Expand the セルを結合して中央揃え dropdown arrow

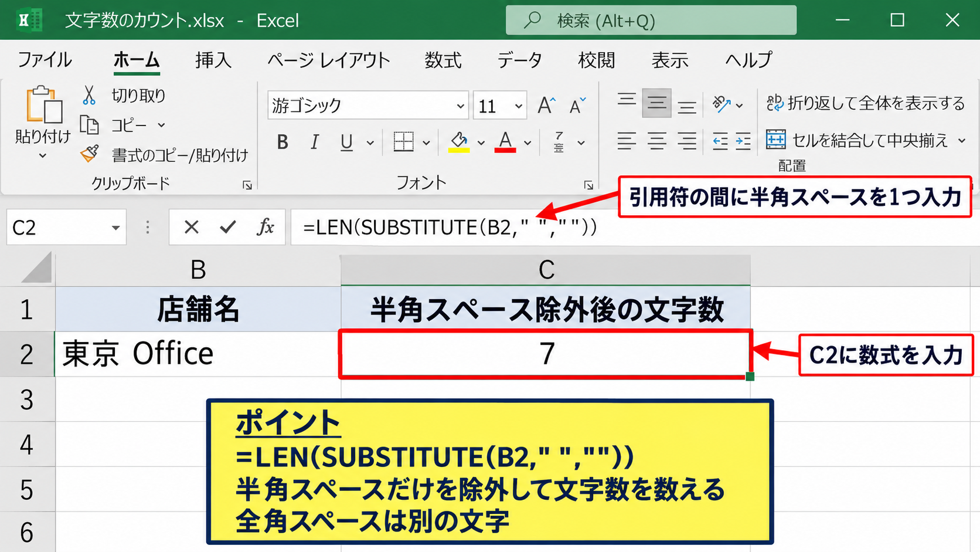point(962,141)
